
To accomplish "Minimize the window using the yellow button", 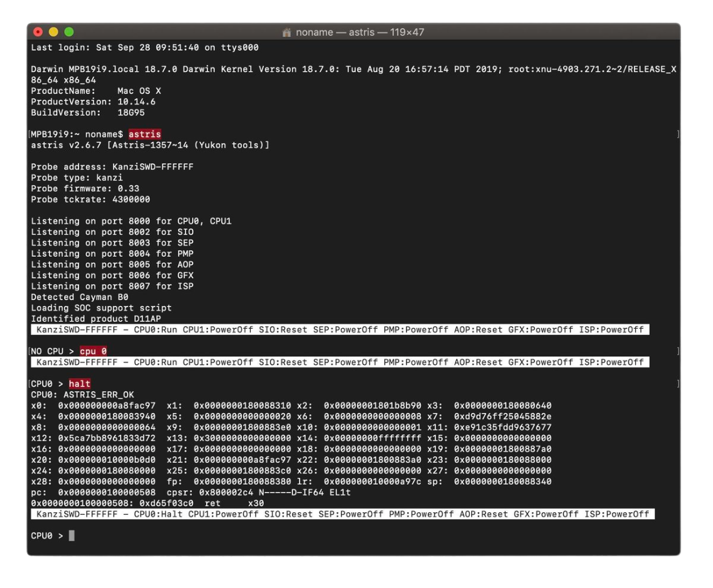I will click(53, 32).
